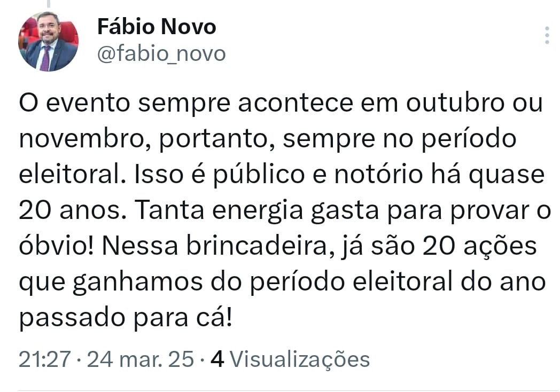The width and height of the screenshot is (560, 392).
Task: Click the 21:27 post time
Action: [x=45, y=359]
